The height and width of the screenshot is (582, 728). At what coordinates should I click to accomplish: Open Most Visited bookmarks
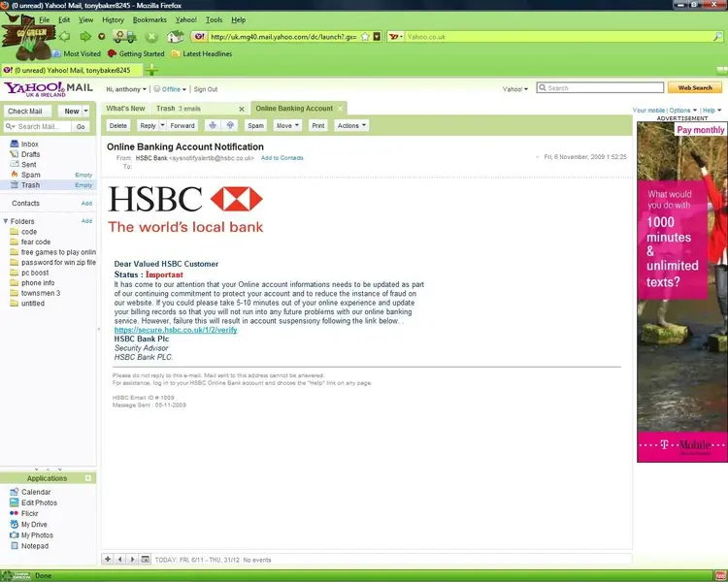coord(77,54)
